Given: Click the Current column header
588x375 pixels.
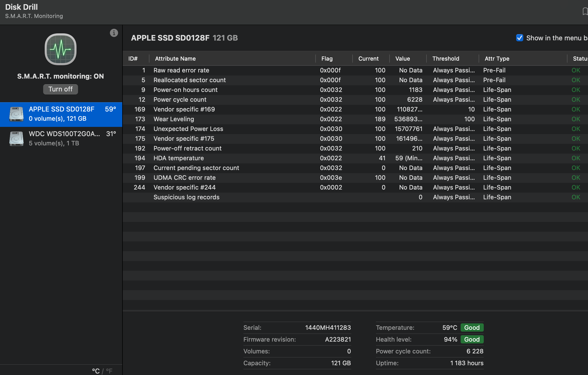Looking at the screenshot, I should [368, 59].
